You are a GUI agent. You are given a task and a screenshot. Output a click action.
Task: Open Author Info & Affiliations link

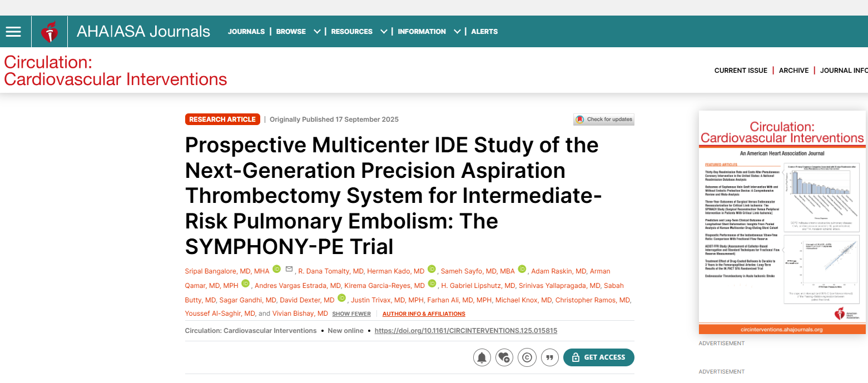point(424,314)
